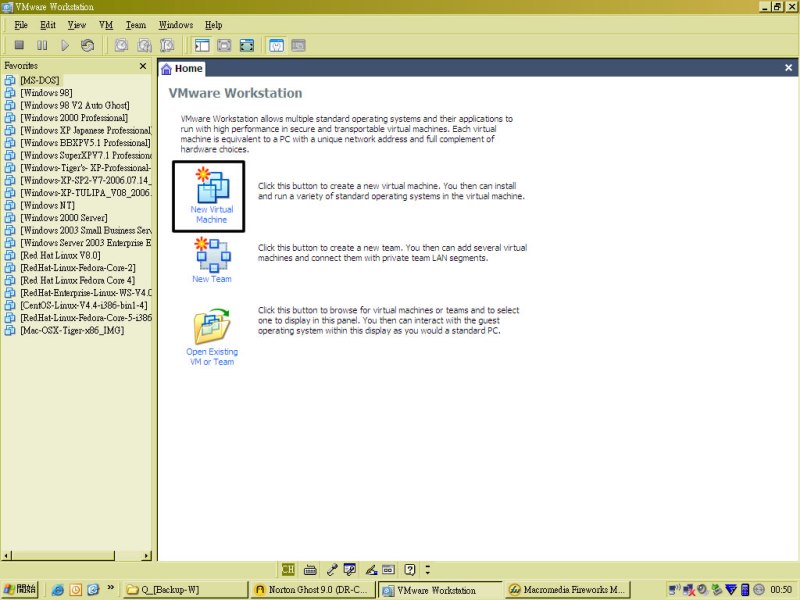Click the Open Existing VM folder icon
800x600 pixels.
(212, 326)
